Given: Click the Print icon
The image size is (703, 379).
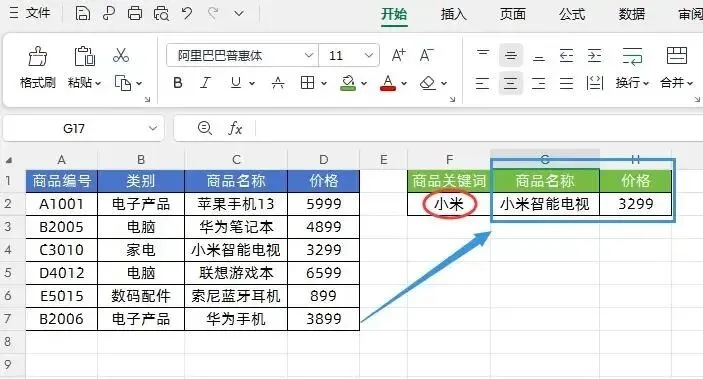Looking at the screenshot, I should tap(135, 13).
